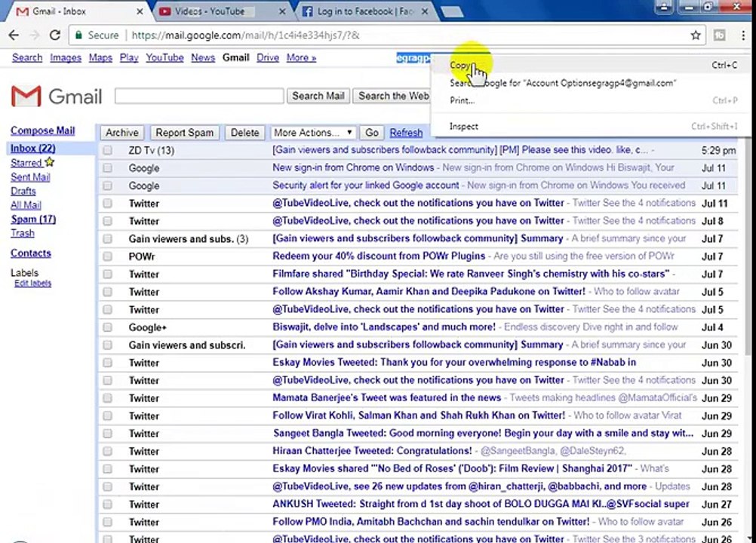The height and width of the screenshot is (543, 756).
Task: Click the Report Spam button
Action: coord(185,133)
